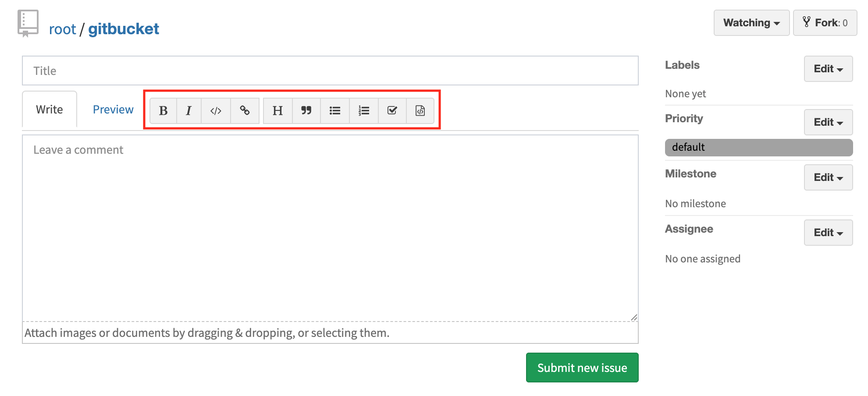Insert a task list checkbox item
The image size is (868, 396).
(x=392, y=110)
